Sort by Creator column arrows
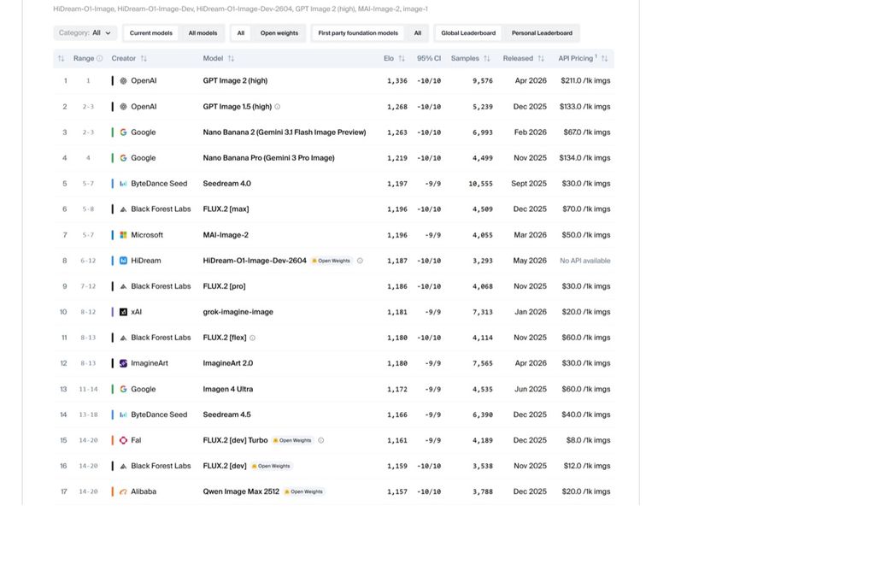The width and height of the screenshot is (875, 588). (144, 58)
